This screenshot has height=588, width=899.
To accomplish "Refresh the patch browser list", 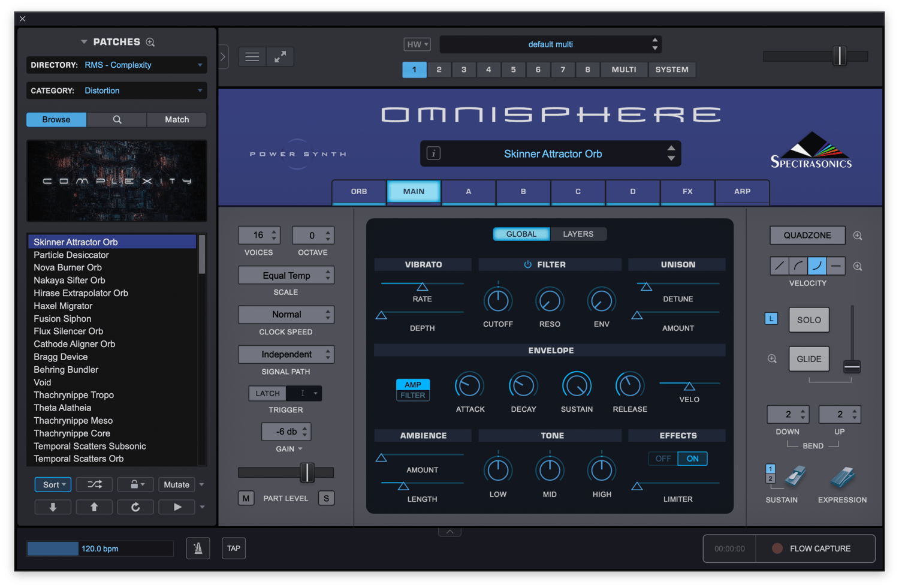I will pyautogui.click(x=135, y=507).
